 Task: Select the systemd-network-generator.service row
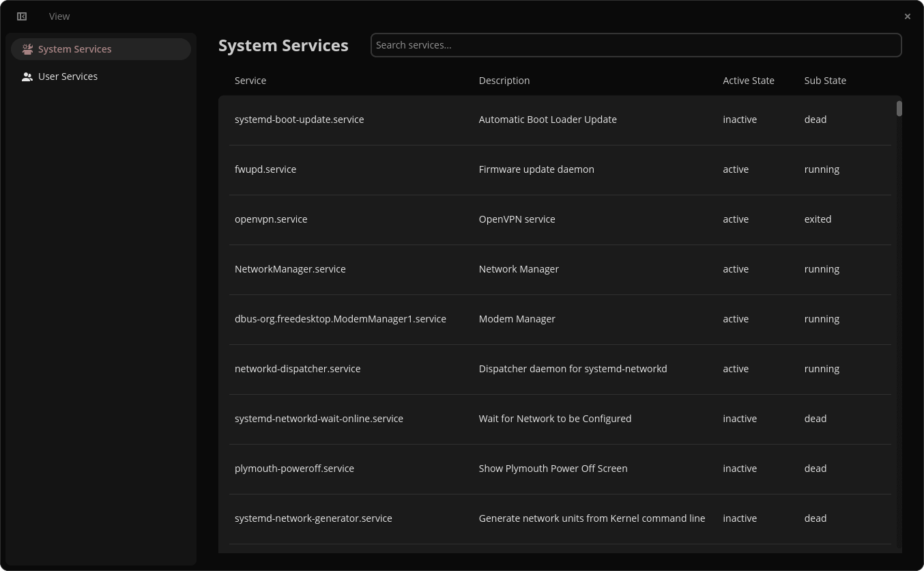[x=478, y=518]
